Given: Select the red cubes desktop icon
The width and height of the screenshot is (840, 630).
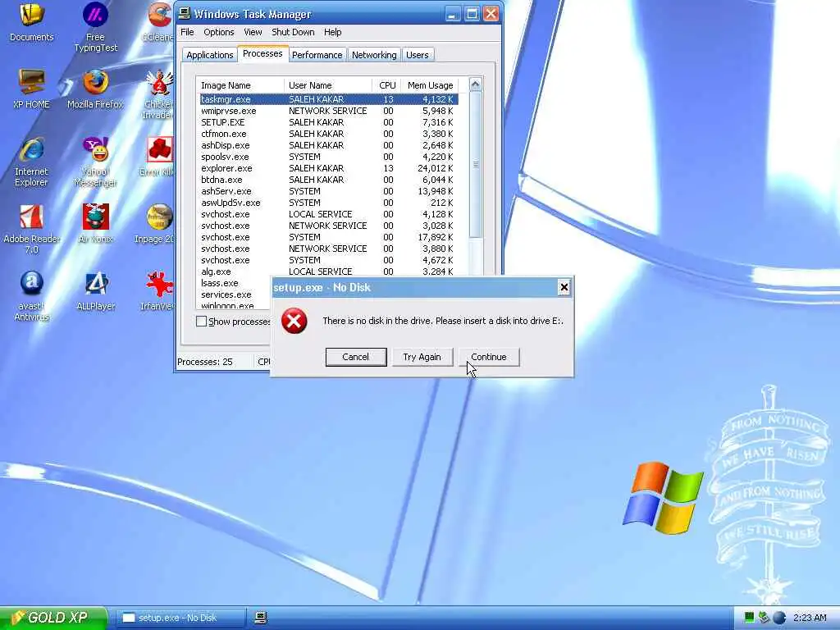Looking at the screenshot, I should tap(159, 155).
